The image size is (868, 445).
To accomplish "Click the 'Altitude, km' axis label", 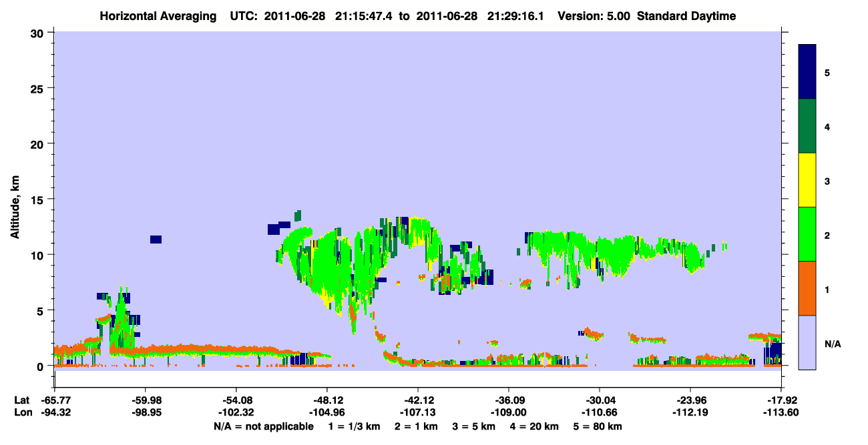I will pyautogui.click(x=15, y=209).
